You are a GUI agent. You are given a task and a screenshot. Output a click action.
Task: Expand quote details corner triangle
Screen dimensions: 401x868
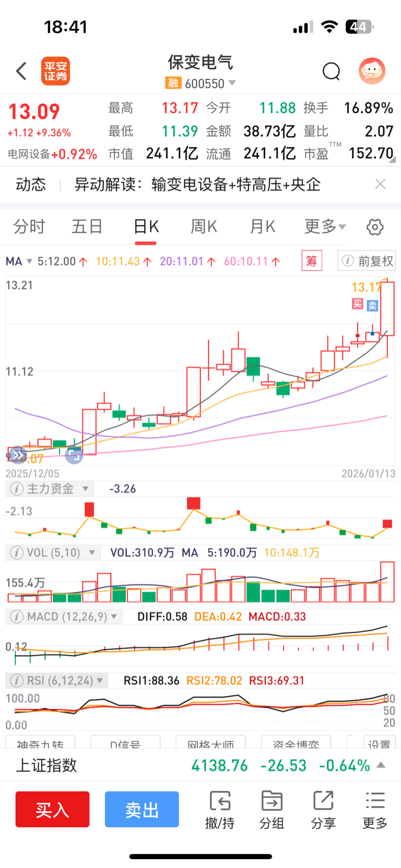[392, 160]
